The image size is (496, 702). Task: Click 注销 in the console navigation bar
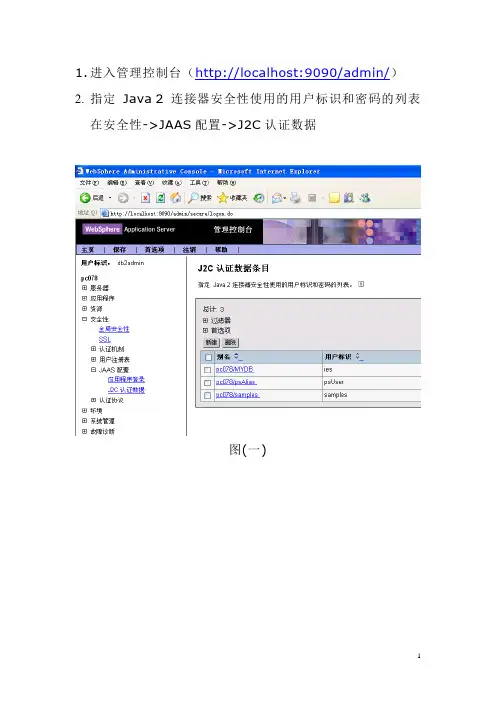tap(189, 249)
